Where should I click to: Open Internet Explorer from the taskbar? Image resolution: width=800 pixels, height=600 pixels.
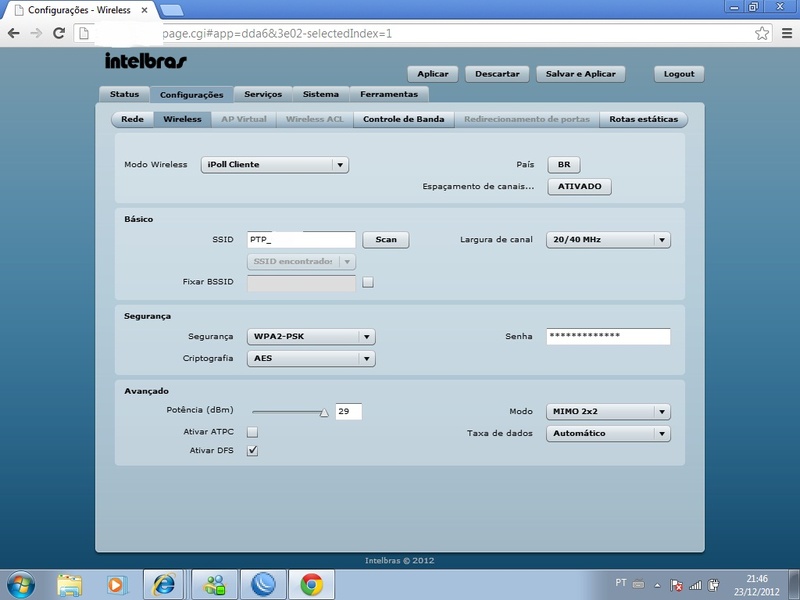[164, 585]
